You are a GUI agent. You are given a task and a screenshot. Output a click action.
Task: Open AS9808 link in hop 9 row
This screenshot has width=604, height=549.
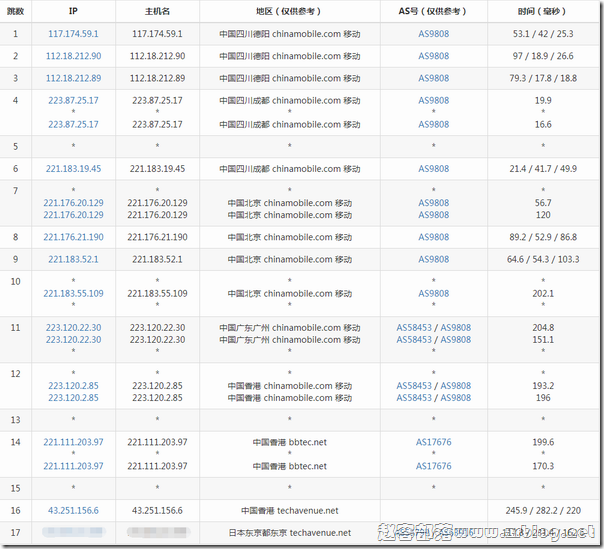(434, 259)
